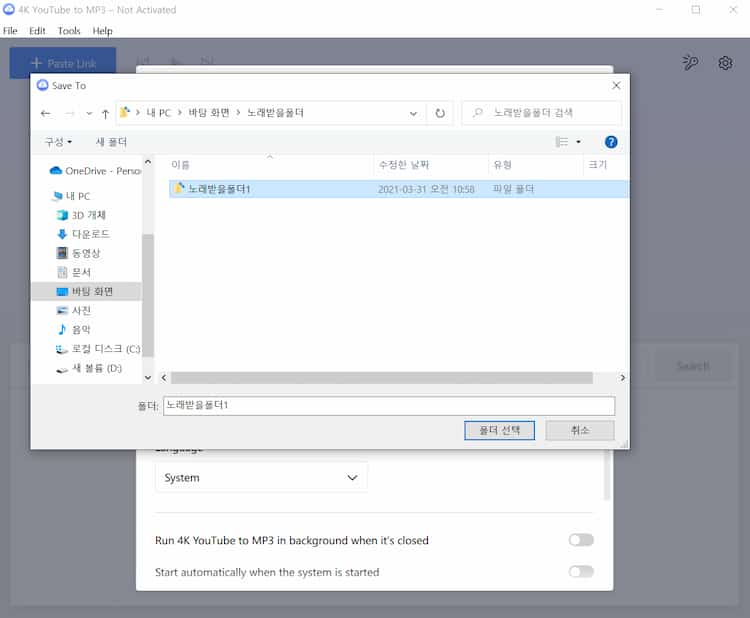Open the Tools menu
750x618 pixels.
pos(69,31)
